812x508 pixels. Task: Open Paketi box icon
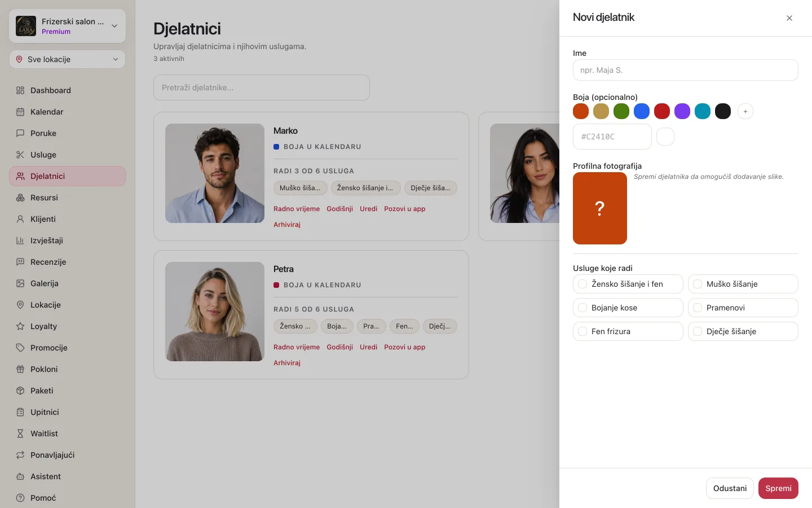(x=20, y=391)
